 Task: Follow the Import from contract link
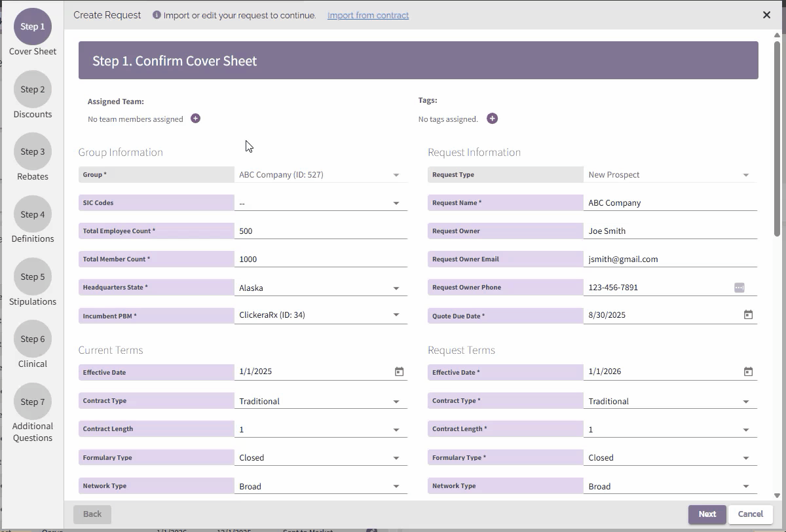pos(368,15)
